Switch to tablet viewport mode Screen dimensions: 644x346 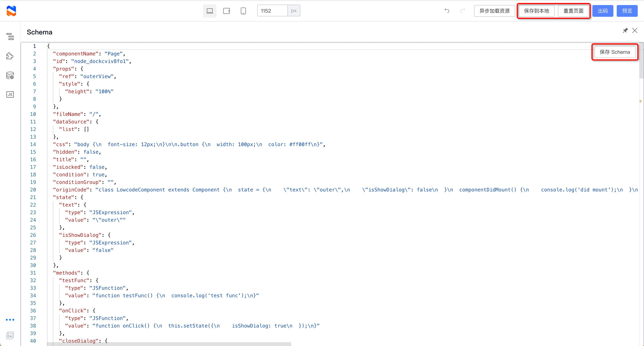(x=227, y=11)
